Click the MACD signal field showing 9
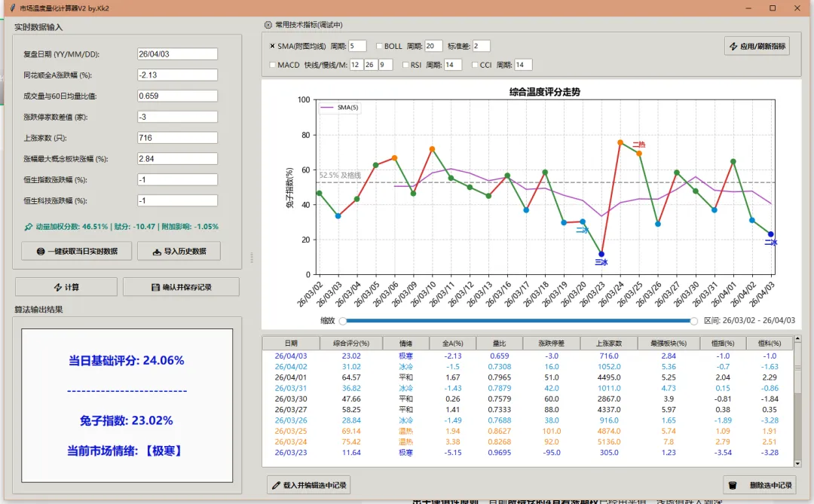814x504 pixels. 385,65
